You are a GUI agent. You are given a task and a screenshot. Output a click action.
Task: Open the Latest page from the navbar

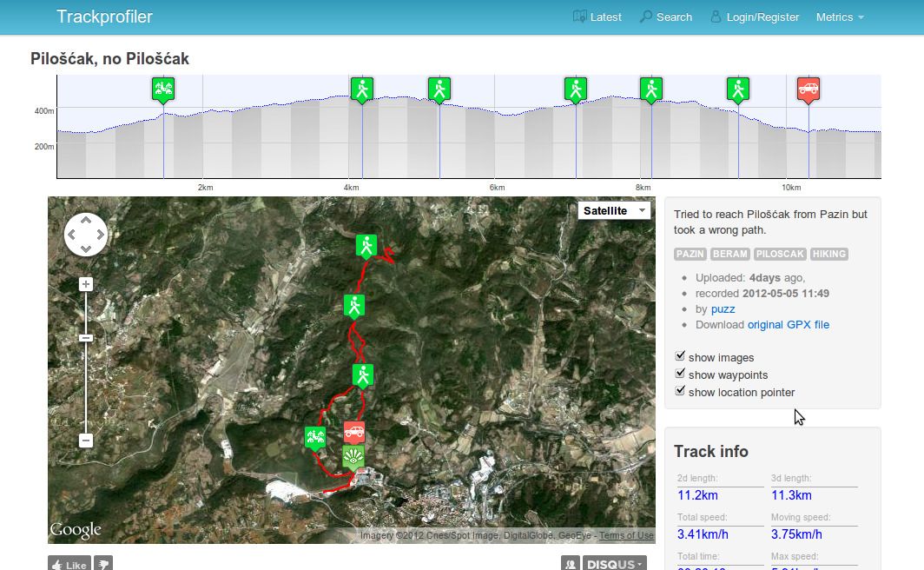597,17
